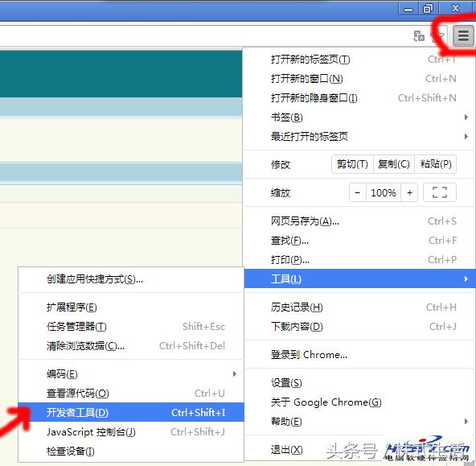Click the translate page icon
Image resolution: width=476 pixels, height=466 pixels.
tap(419, 36)
